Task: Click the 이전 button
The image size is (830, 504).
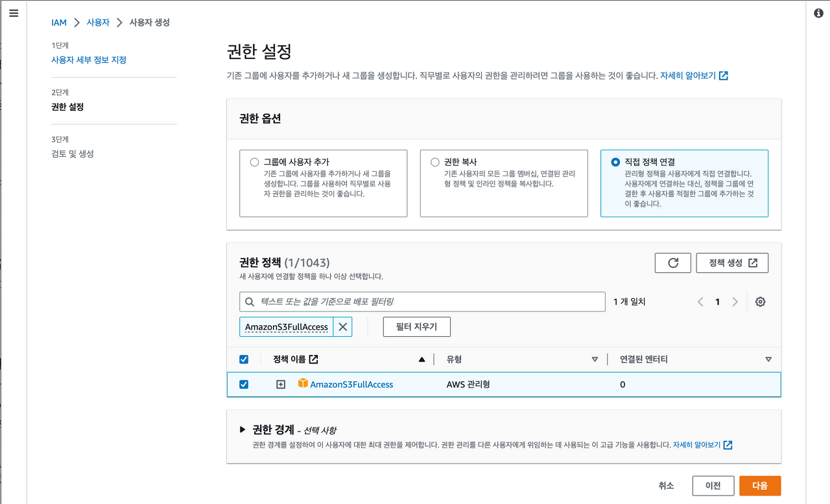Action: tap(713, 486)
